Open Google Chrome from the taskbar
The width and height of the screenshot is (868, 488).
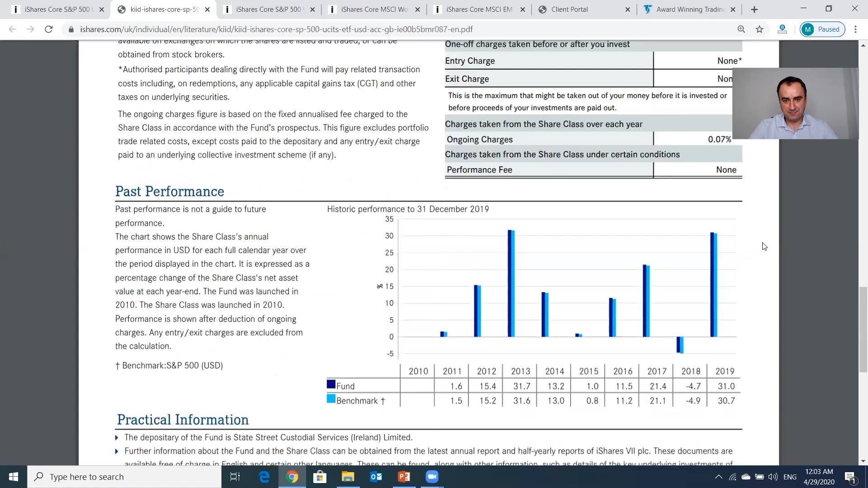point(292,477)
